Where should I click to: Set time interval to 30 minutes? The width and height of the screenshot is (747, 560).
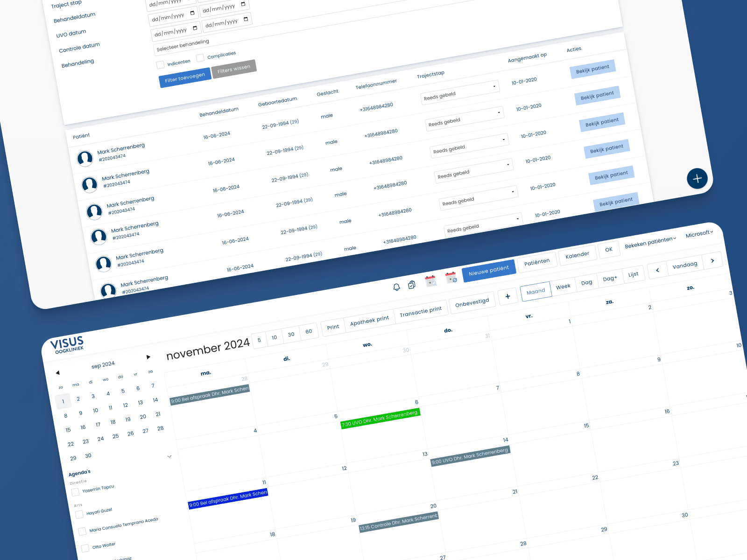tap(291, 335)
